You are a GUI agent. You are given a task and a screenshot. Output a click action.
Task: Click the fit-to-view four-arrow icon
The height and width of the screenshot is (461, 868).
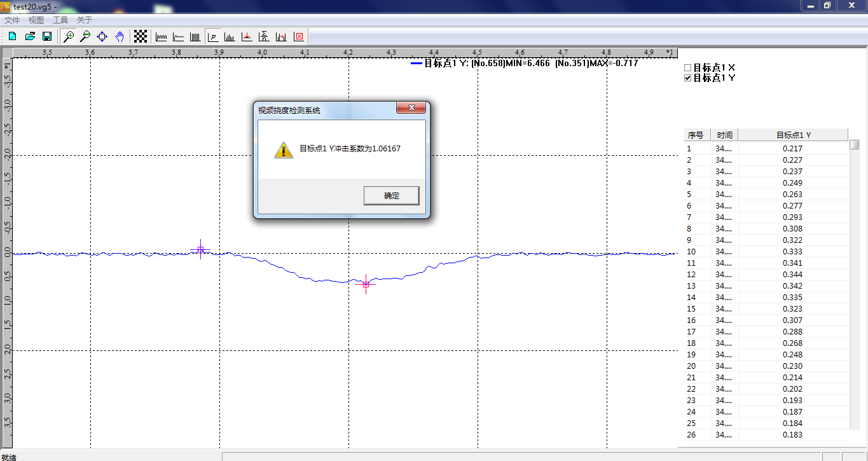(102, 36)
